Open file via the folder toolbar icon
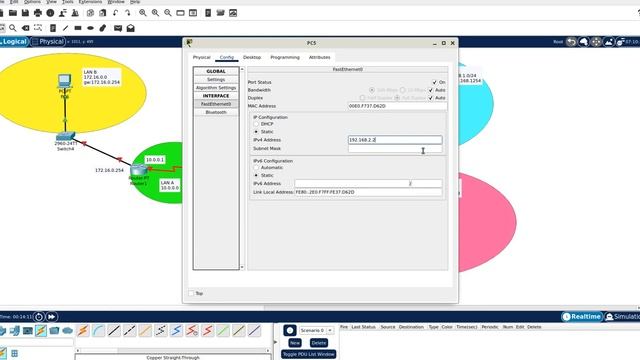The width and height of the screenshot is (640, 360). 13,13
